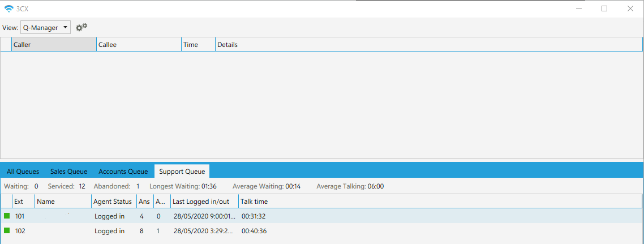Click Logged in status for extension 101
Screen dimensions: 644x244
click(109, 216)
